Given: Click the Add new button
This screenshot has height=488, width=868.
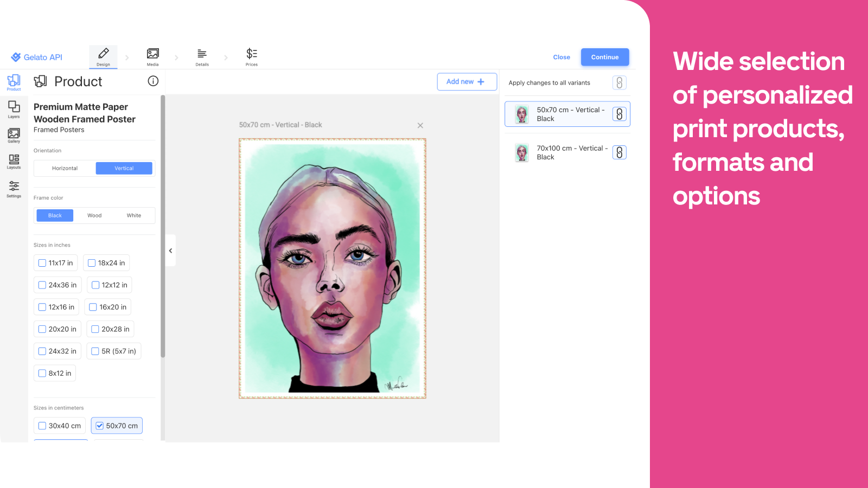Looking at the screenshot, I should [x=467, y=81].
